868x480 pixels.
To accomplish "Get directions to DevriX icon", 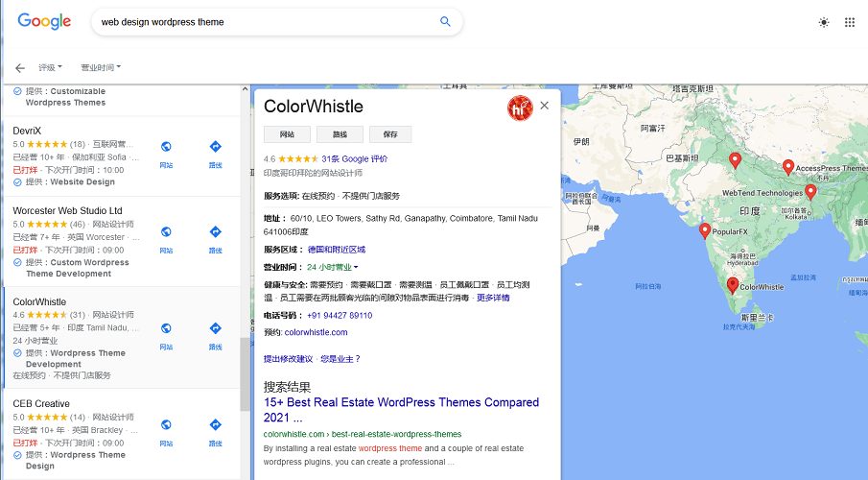I will click(216, 146).
